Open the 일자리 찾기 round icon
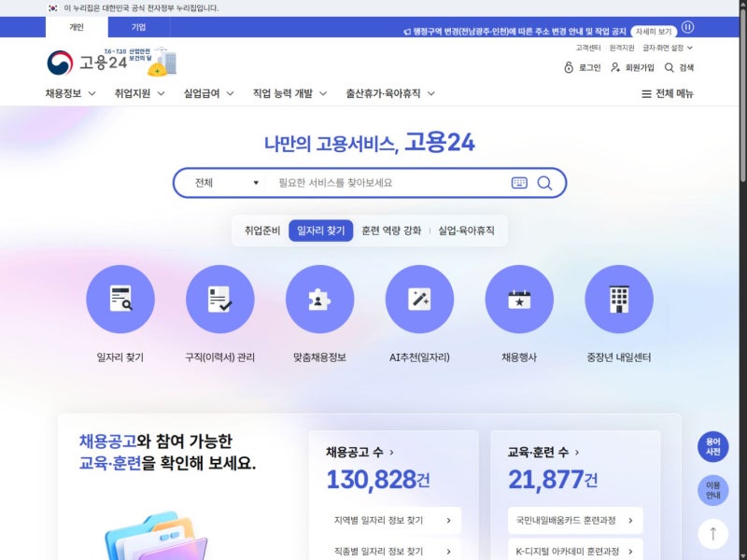The image size is (747, 560). click(120, 299)
